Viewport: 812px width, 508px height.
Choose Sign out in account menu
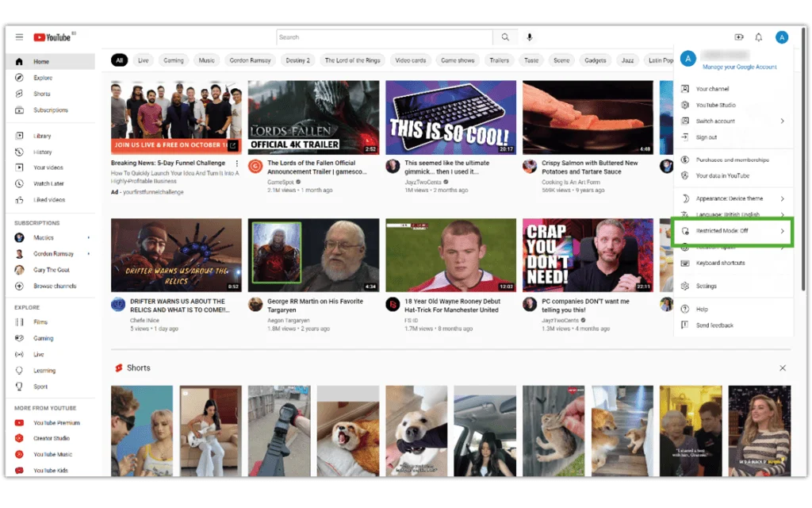733,137
